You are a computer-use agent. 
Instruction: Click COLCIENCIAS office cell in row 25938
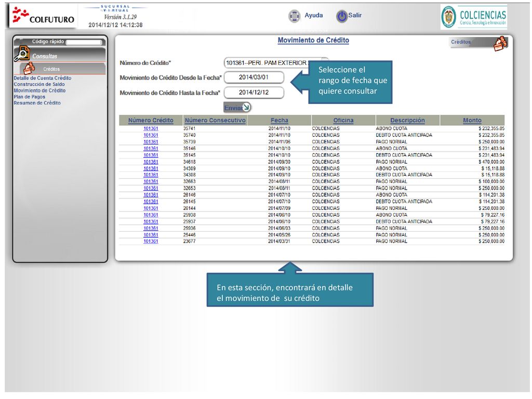(326, 215)
